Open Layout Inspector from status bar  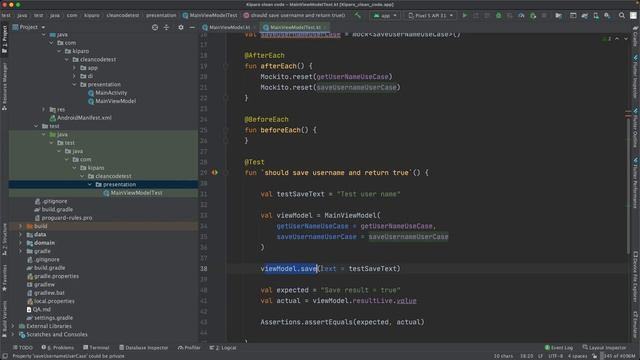[604, 348]
